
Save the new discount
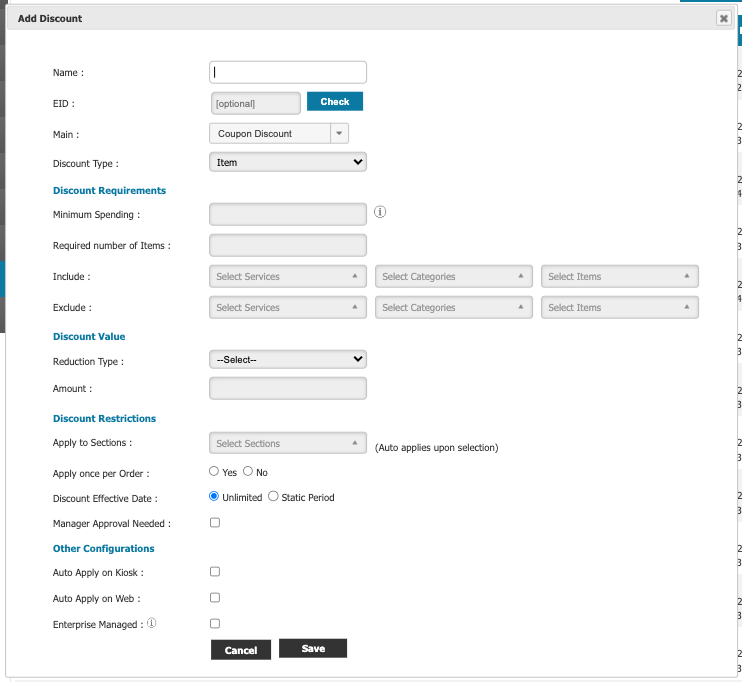point(313,649)
